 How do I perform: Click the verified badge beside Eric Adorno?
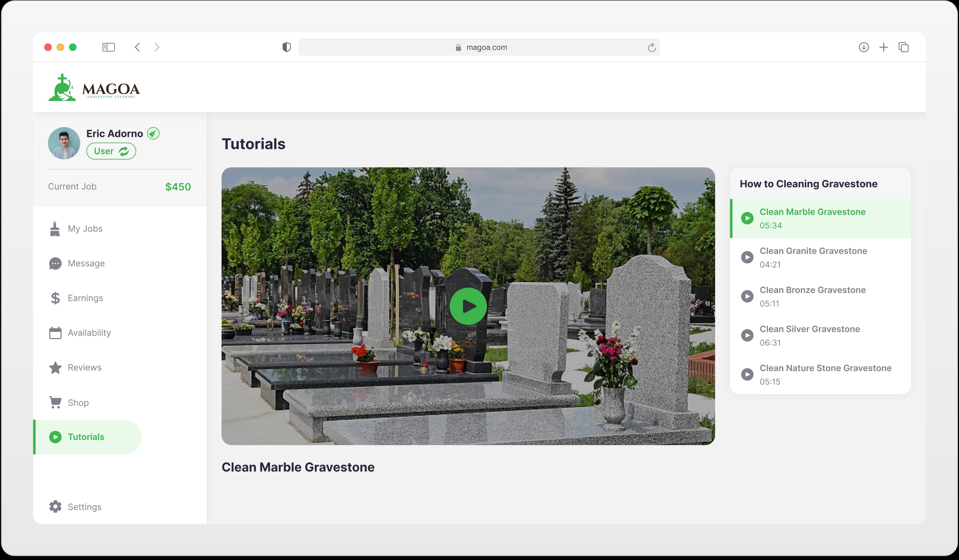point(153,134)
